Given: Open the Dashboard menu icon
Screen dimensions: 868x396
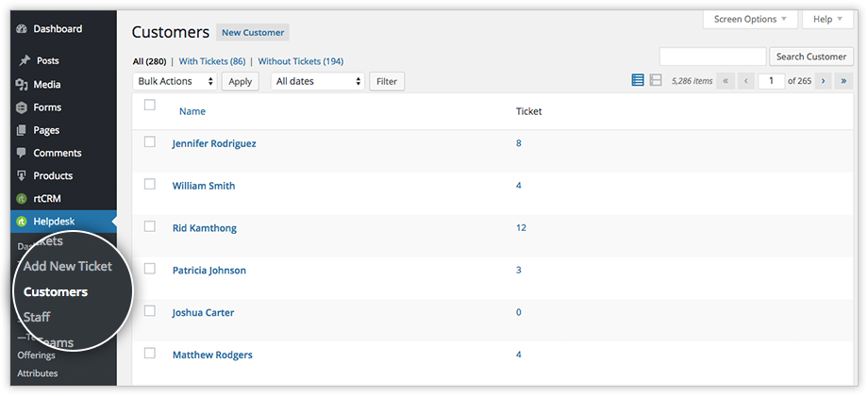Looking at the screenshot, I should (22, 29).
